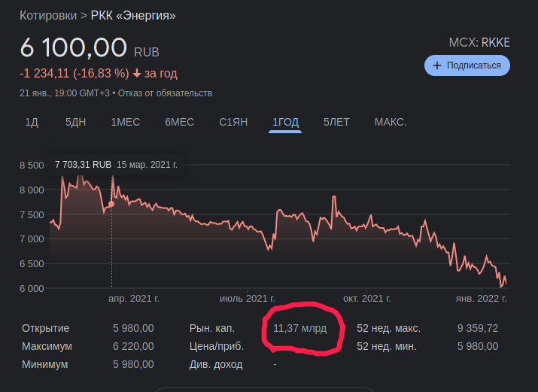538x392 pixels.
Task: Click the 6 100,00 current price value
Action: point(74,47)
